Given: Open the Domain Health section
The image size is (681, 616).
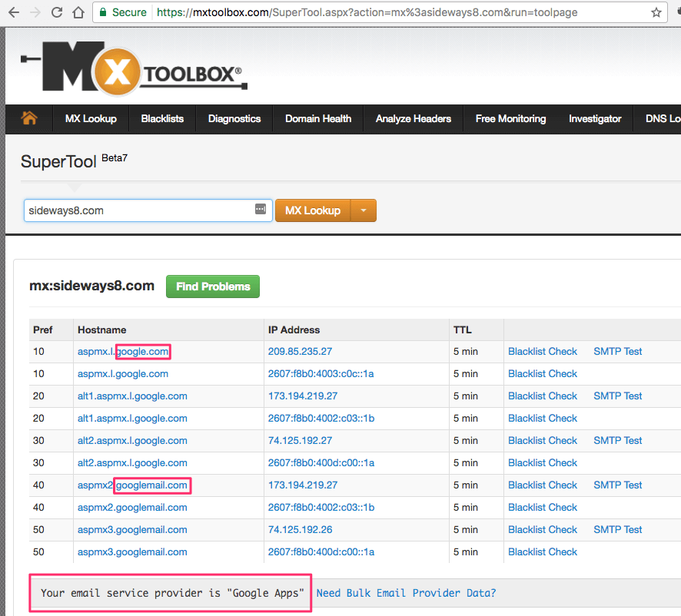Looking at the screenshot, I should (x=317, y=118).
